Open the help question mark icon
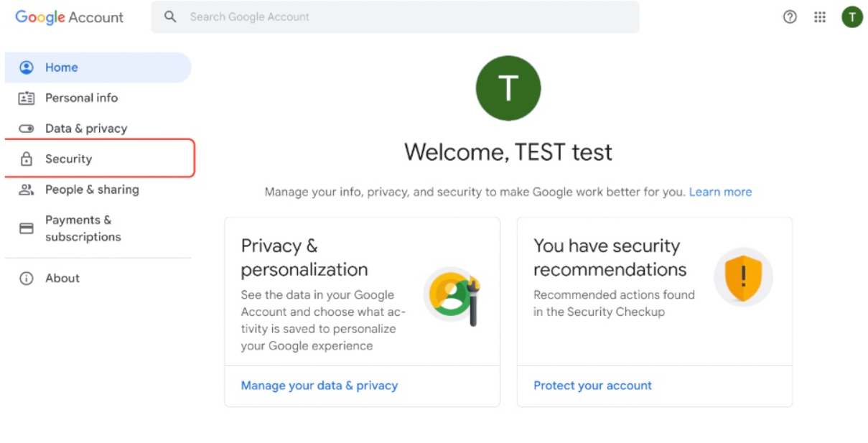Screen dimensions: 868x443 tap(790, 17)
